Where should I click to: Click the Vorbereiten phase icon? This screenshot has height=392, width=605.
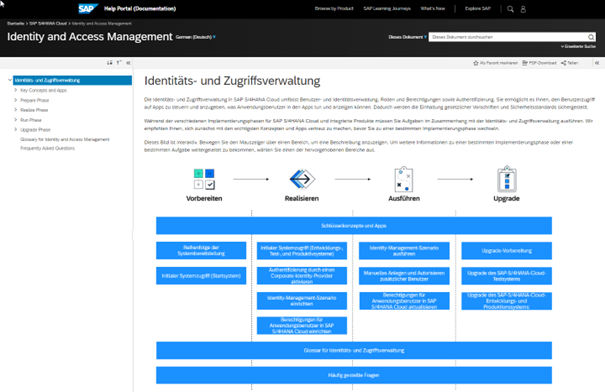[204, 179]
